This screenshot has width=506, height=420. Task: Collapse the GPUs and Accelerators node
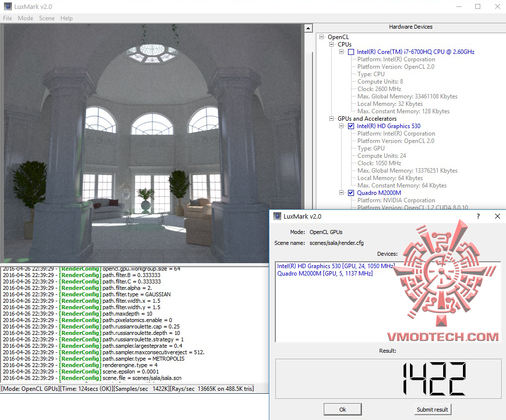click(331, 118)
